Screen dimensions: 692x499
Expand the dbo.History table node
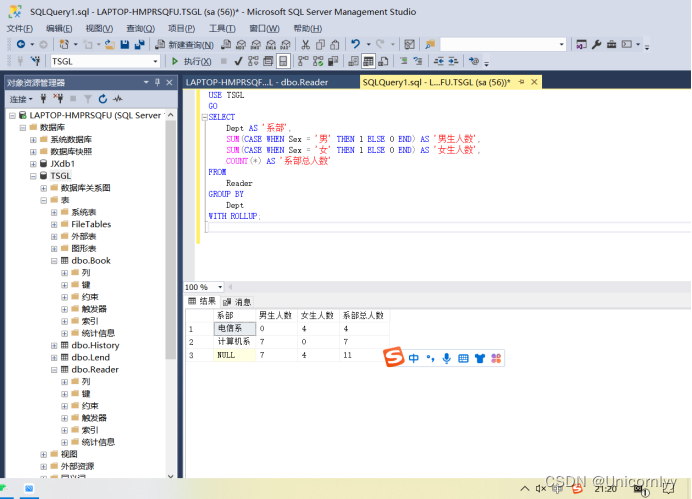click(54, 346)
